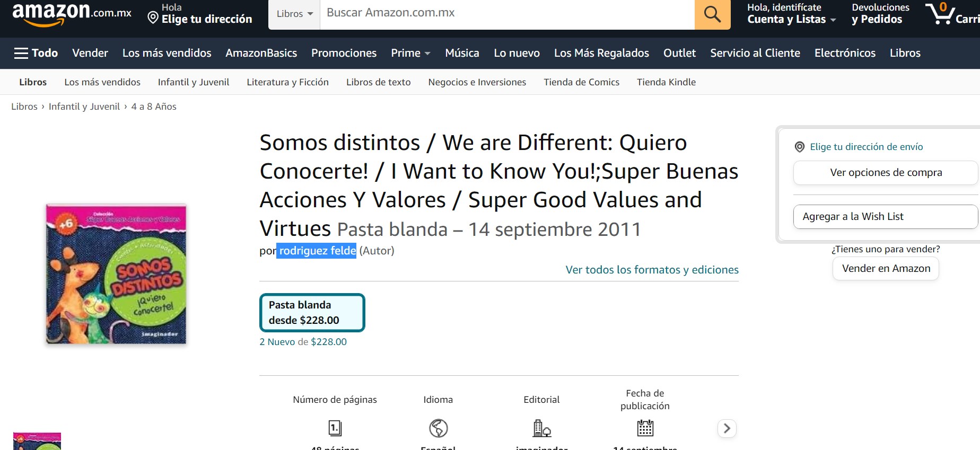This screenshot has height=450, width=980.
Task: Click the page count icon
Action: pyautogui.click(x=335, y=428)
